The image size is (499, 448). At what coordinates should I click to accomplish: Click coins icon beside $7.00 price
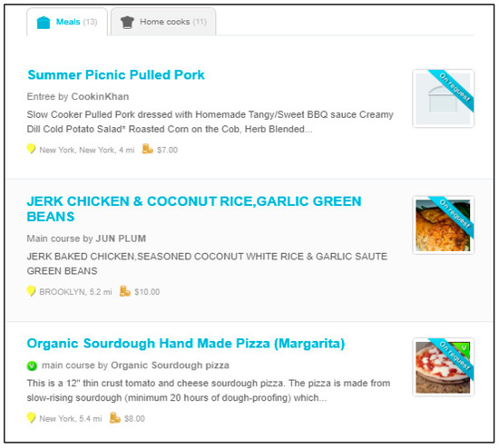[147, 149]
